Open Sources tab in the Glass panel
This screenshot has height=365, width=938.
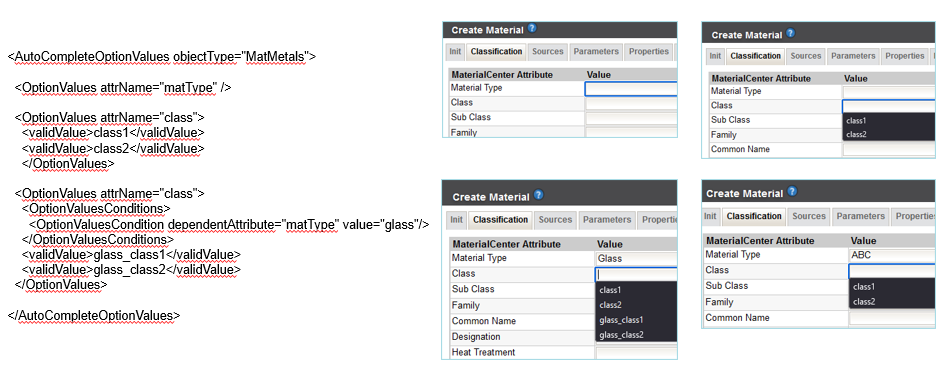pos(555,220)
